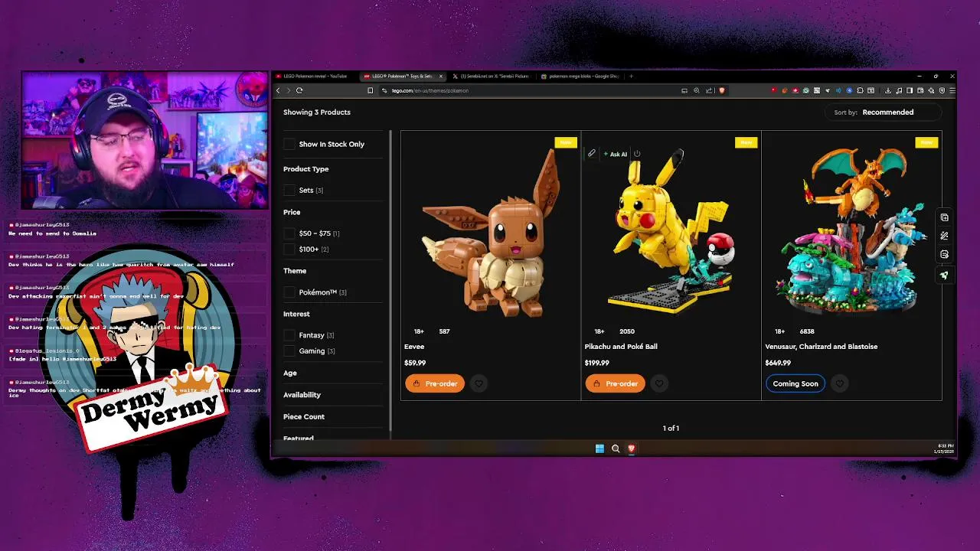Image resolution: width=980 pixels, height=551 pixels.
Task: Click the Showing 3 Products text
Action: pyautogui.click(x=317, y=112)
